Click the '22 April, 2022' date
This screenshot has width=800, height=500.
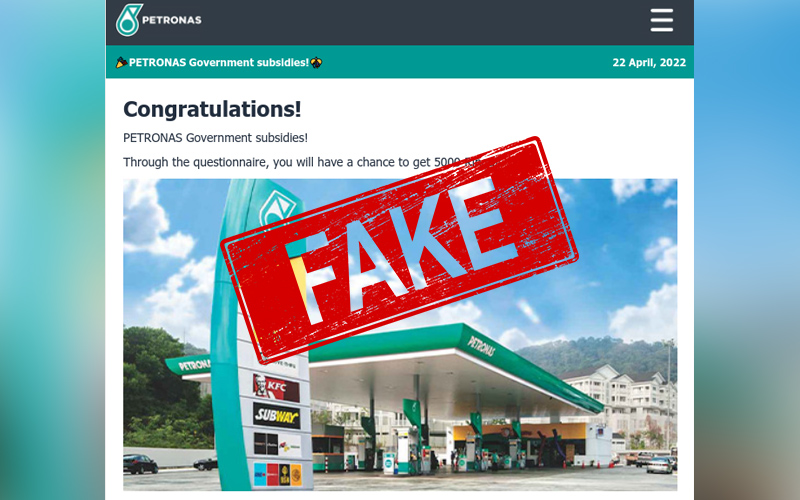tap(649, 63)
